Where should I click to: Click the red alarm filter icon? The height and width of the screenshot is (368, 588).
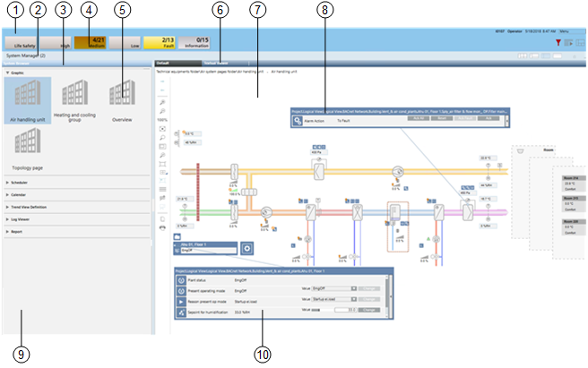point(558,42)
